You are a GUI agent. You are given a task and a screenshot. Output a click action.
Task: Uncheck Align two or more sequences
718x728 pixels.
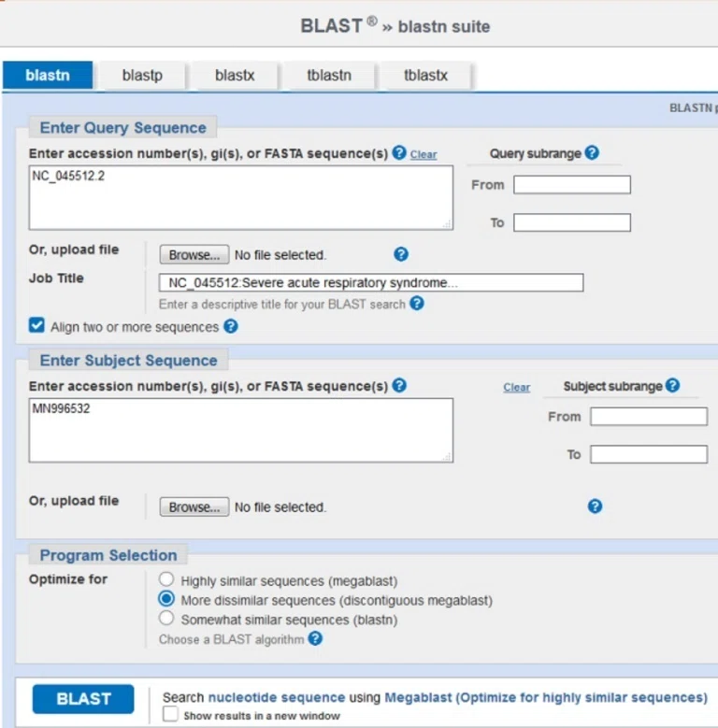click(36, 325)
